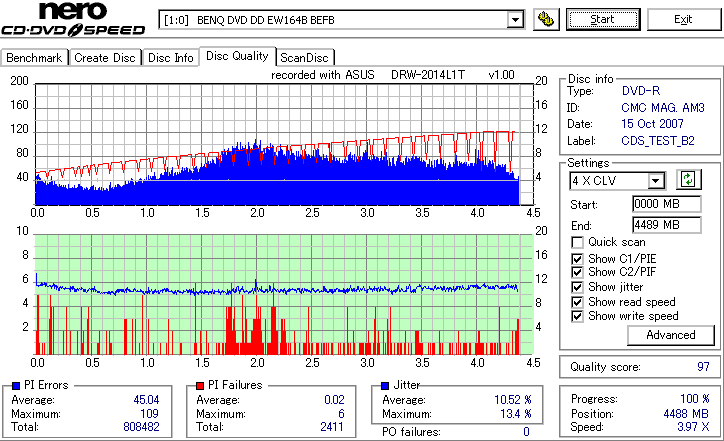Click the Position value 4488 MB
This screenshot has width=724, height=441.
[686, 414]
